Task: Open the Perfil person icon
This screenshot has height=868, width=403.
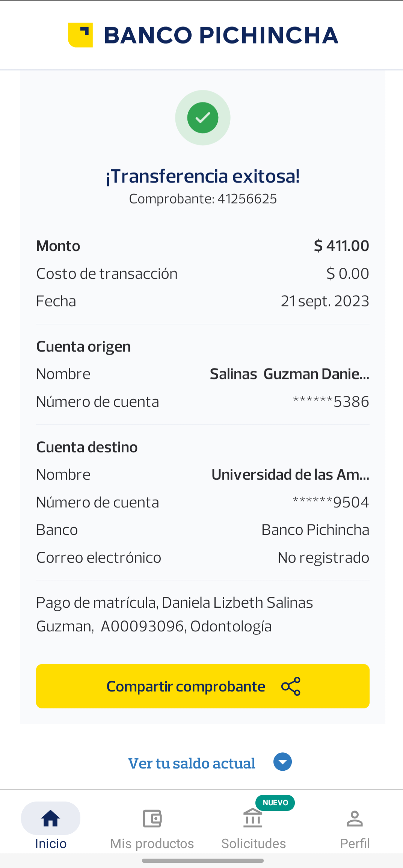Action: tap(355, 819)
